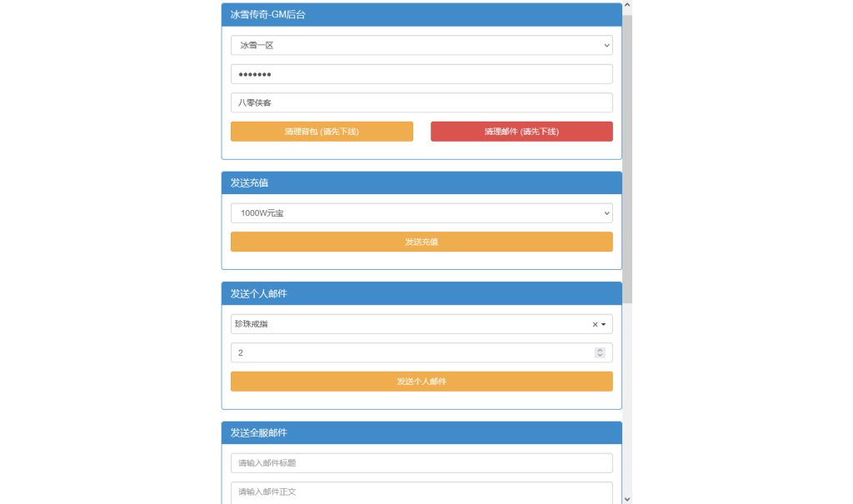Click the 发送充值 submit button
Screen dimensions: 853x504
(422, 242)
